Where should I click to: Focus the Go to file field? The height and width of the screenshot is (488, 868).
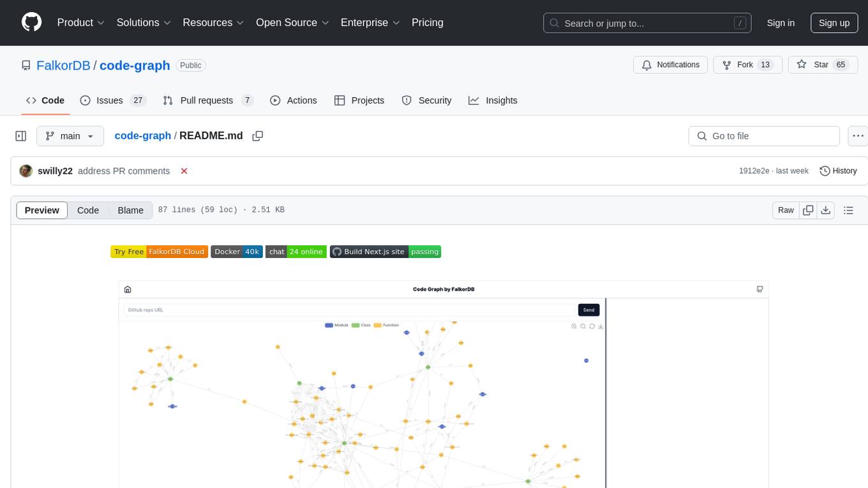click(764, 136)
